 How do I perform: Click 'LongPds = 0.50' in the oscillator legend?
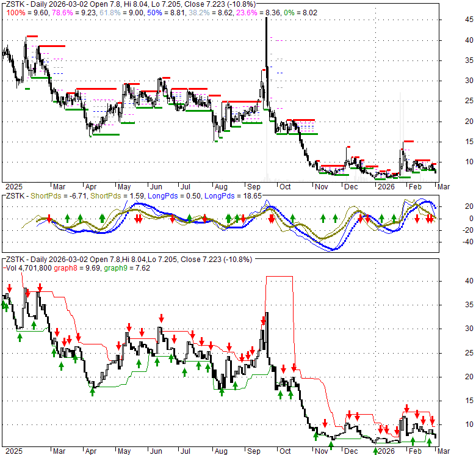point(175,196)
